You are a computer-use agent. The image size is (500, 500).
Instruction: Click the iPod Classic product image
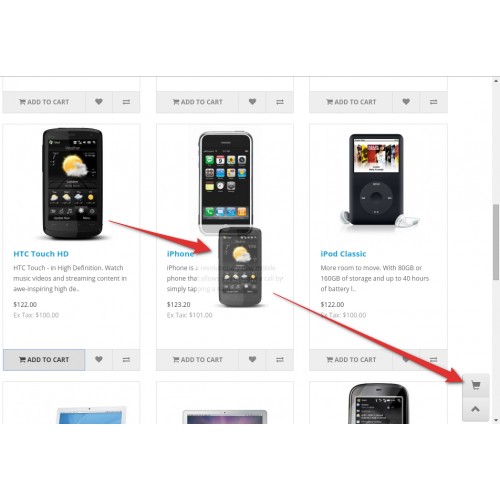(x=379, y=180)
